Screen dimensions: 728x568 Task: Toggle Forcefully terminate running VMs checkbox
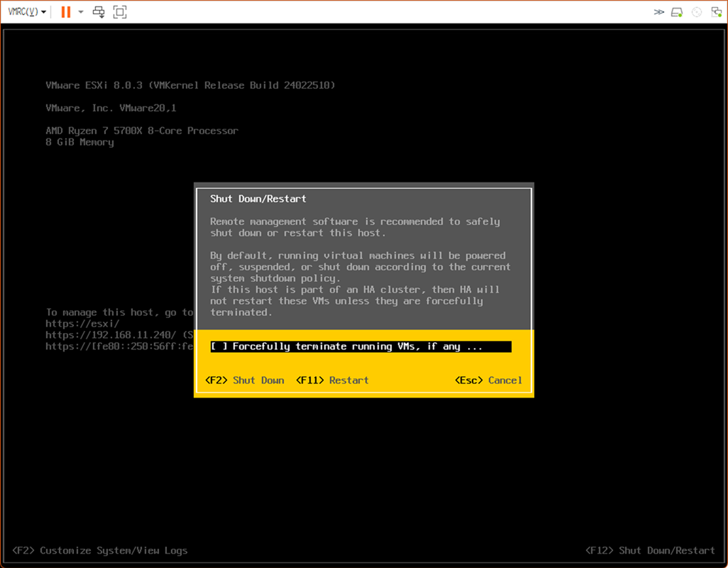click(361, 346)
